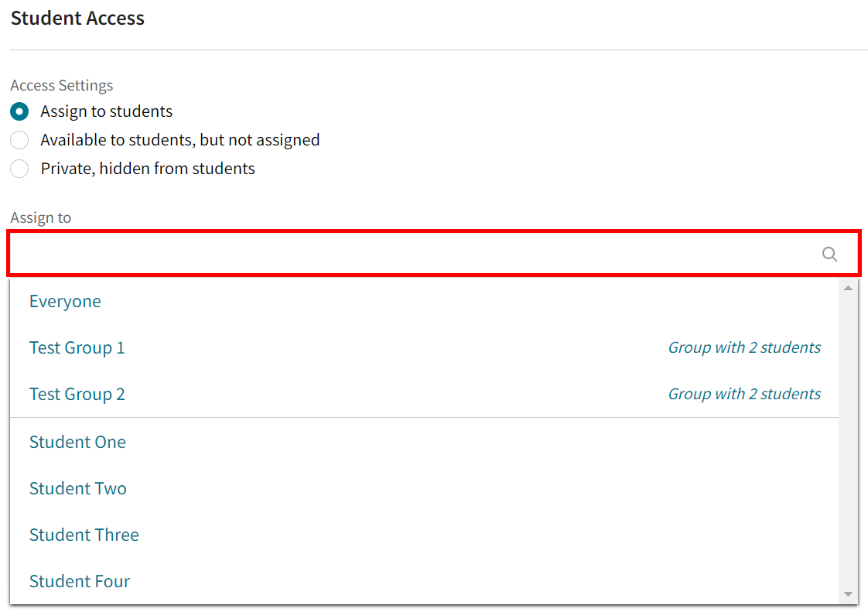Click 'Group with 2 students' beside Test Group 1
Viewport: 868px width, 612px height.
click(x=743, y=347)
